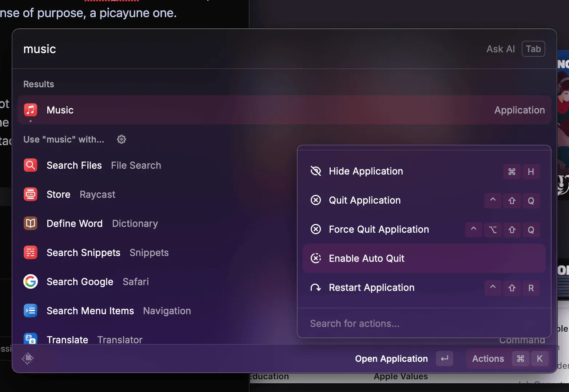Enable Auto Quit for Music
Viewport: 569px width, 392px height.
coord(366,259)
